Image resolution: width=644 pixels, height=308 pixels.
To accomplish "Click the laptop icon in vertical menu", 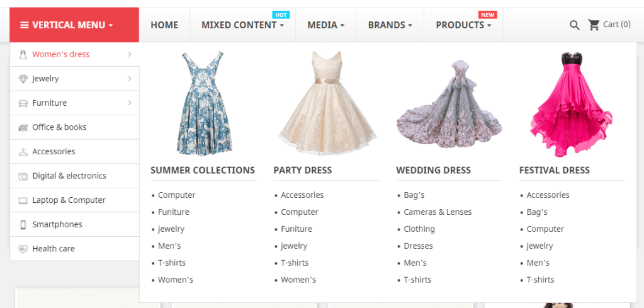I will (23, 200).
